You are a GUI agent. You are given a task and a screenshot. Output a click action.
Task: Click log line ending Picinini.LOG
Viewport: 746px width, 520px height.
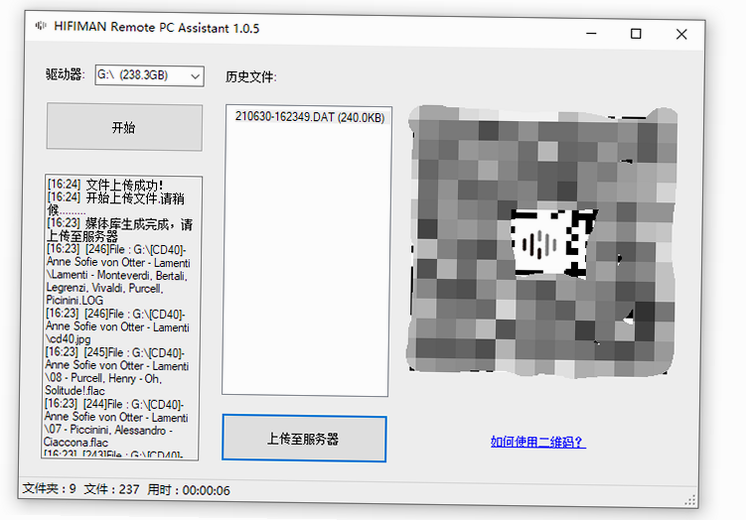pos(117,275)
